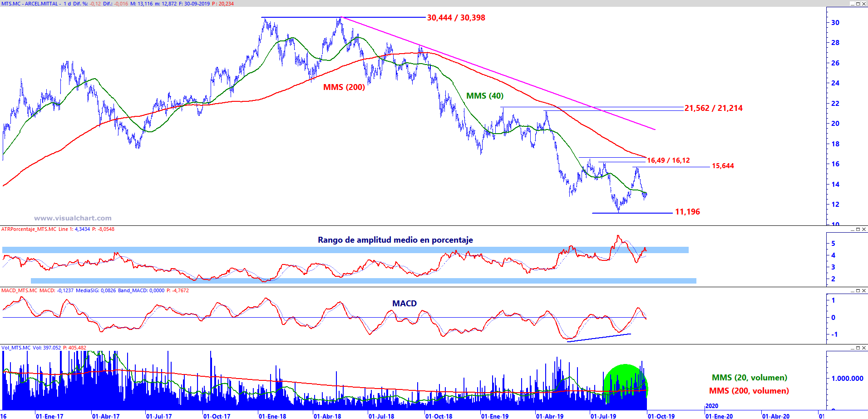Click the 4 value on ATR axis
Screen dimensions: 868x419
point(833,255)
